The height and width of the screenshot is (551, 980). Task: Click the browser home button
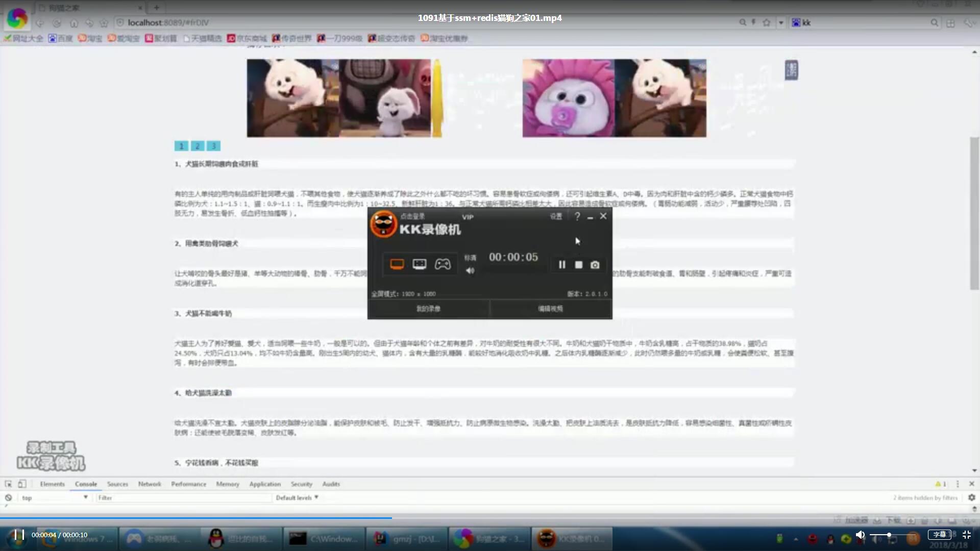point(74,23)
